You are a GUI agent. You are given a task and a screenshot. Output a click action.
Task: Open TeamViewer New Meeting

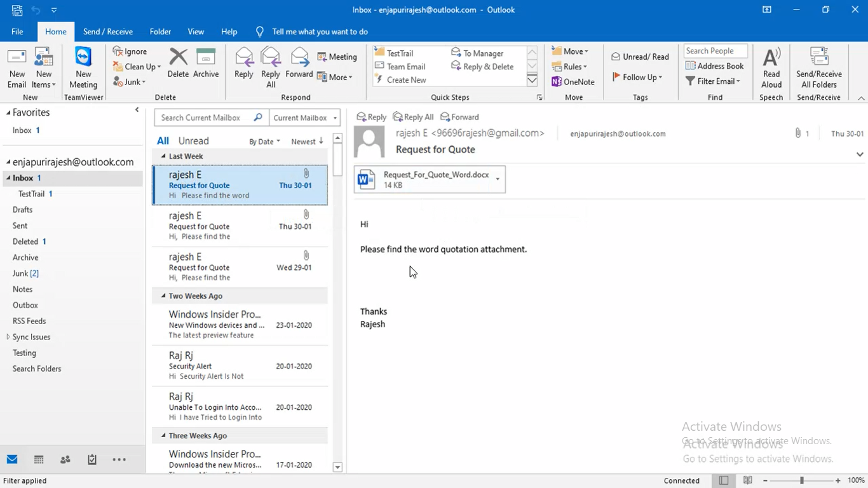point(83,67)
